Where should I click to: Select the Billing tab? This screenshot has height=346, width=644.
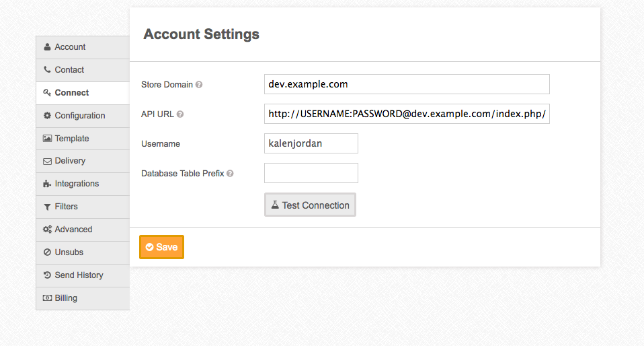pos(66,298)
